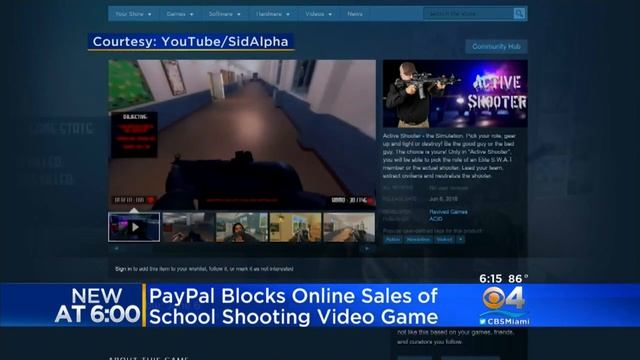Open the Active Shooter header image

pos(455,93)
